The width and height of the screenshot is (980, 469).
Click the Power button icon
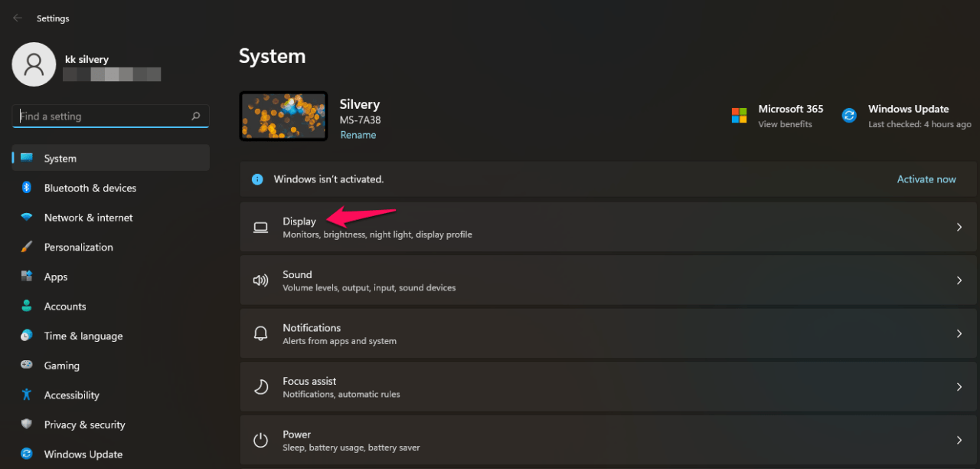coord(261,440)
